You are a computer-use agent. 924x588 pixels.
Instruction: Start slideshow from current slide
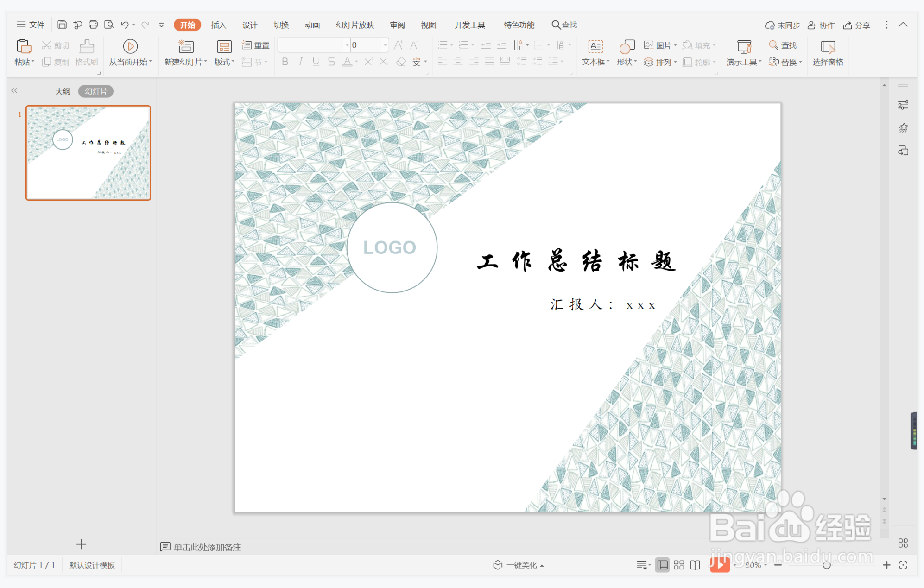130,52
